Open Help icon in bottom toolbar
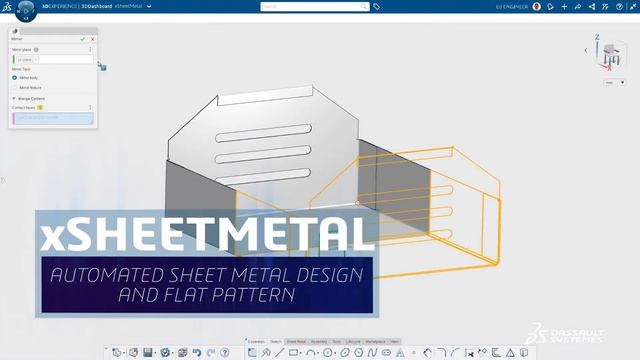The height and width of the screenshot is (360, 640). (x=225, y=352)
